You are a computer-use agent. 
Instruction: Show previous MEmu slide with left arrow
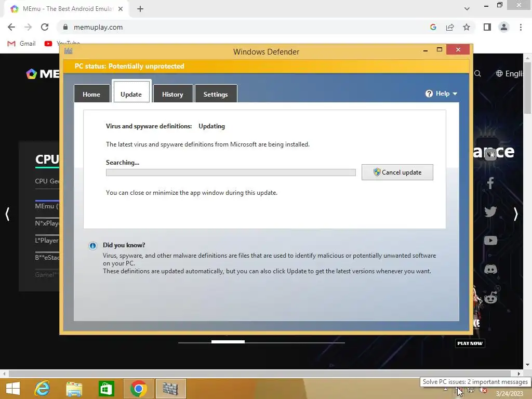click(7, 214)
